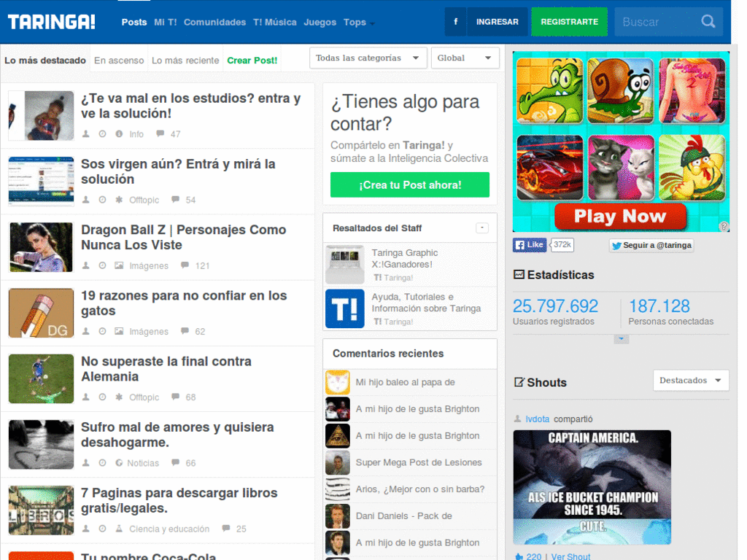Open the Dragon Ball Z post thumbnail
The height and width of the screenshot is (560, 747).
(x=42, y=247)
